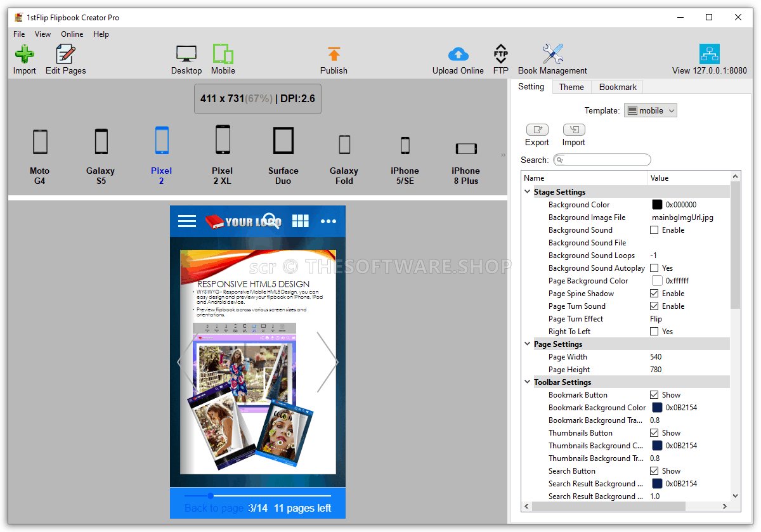This screenshot has width=761, height=532.
Task: Switch to the Theme tab
Action: click(571, 87)
